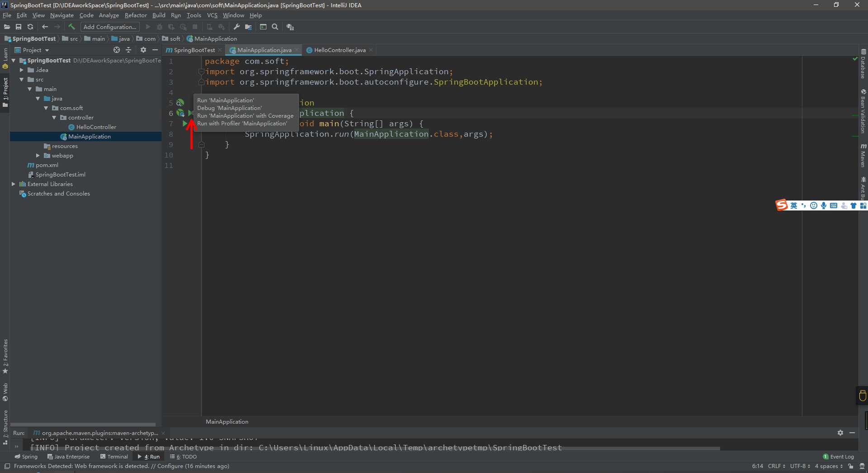Viewport: 868px width, 473px height.
Task: Click UTF-8 encoding in status bar
Action: click(x=800, y=466)
